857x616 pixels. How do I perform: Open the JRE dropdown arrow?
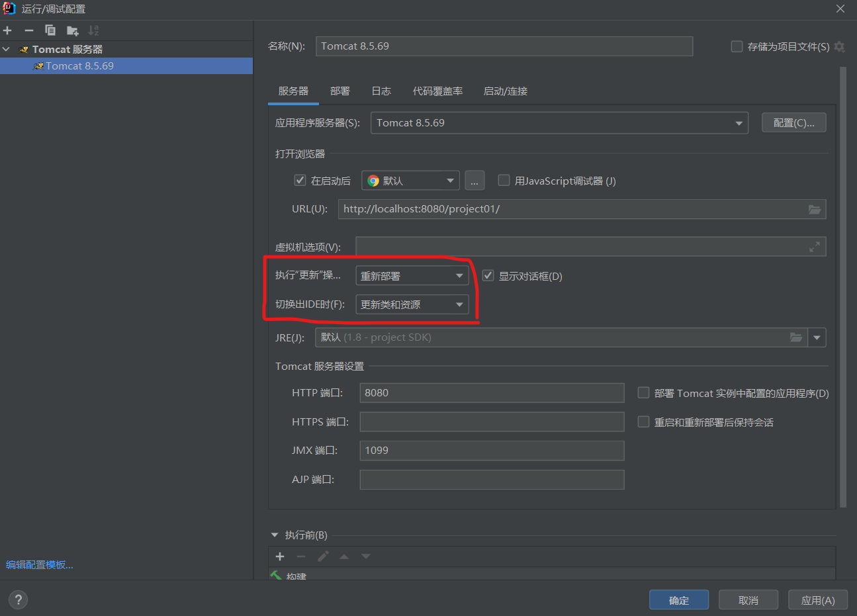817,337
